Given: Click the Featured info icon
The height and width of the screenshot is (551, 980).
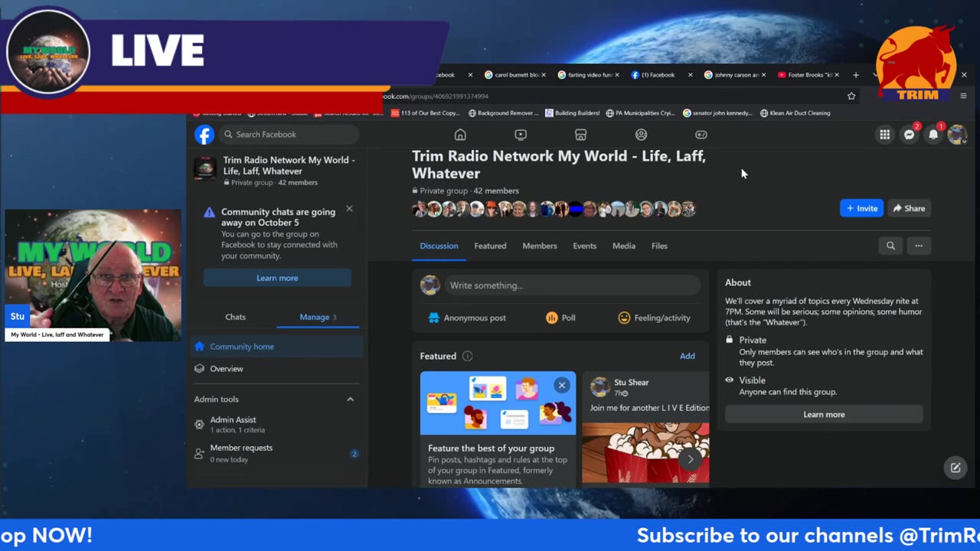Looking at the screenshot, I should coord(467,356).
